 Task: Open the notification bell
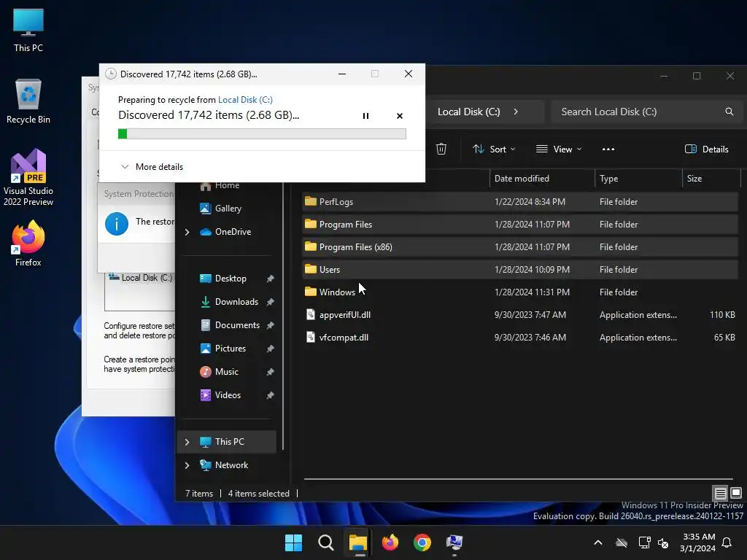(727, 542)
